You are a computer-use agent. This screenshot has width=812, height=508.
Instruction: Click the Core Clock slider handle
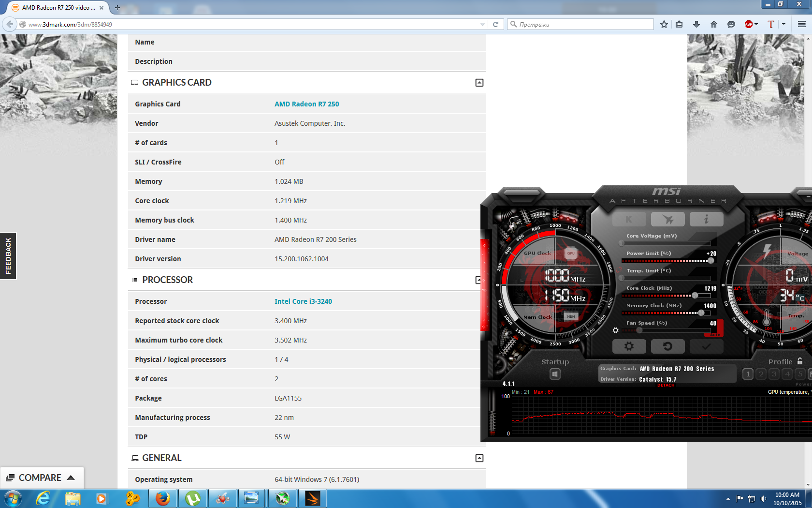pyautogui.click(x=695, y=295)
